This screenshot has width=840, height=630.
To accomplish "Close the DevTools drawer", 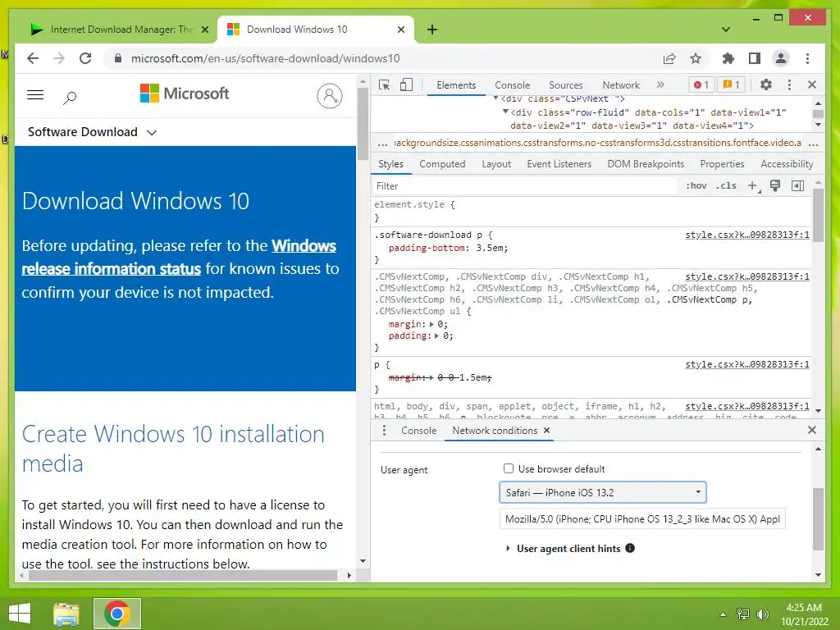I will (812, 430).
